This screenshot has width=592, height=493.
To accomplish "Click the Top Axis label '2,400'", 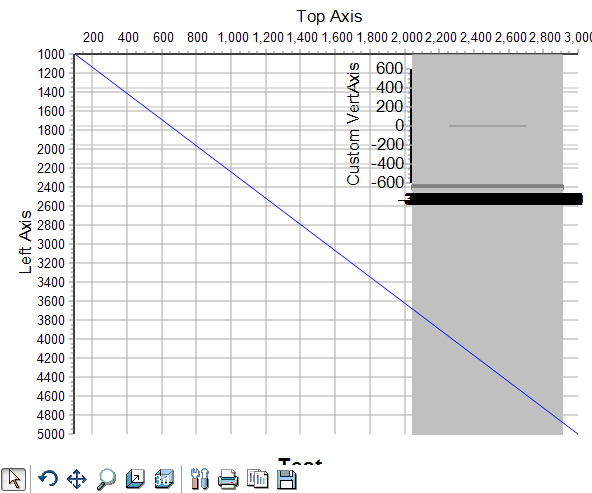I will [476, 37].
